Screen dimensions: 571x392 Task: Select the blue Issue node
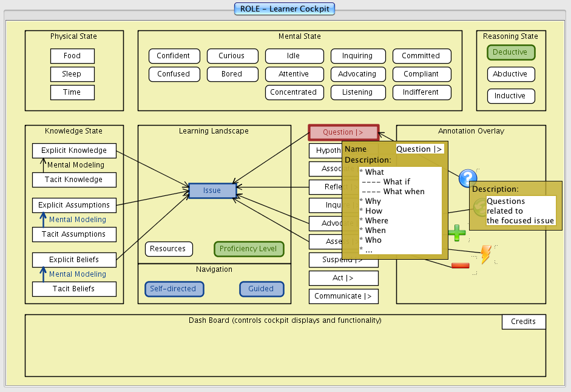pyautogui.click(x=212, y=191)
